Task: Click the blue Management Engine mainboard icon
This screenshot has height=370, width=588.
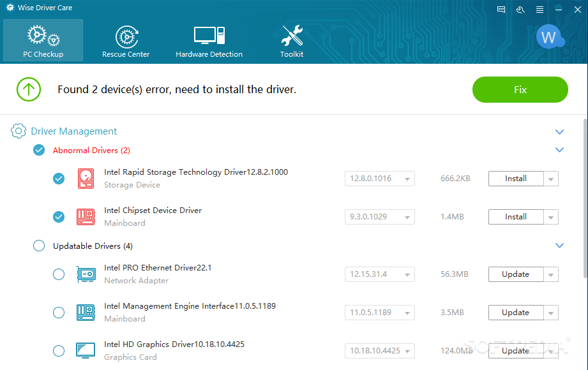Action: click(x=86, y=313)
